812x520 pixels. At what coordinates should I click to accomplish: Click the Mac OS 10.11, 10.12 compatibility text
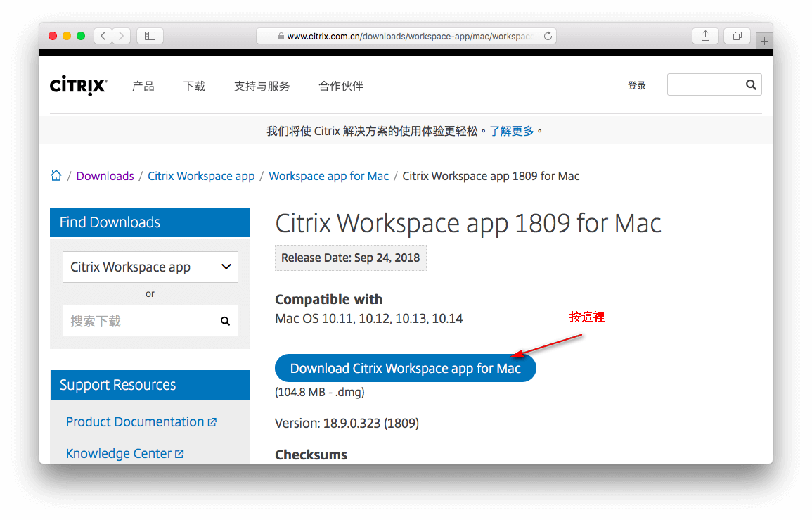point(368,318)
